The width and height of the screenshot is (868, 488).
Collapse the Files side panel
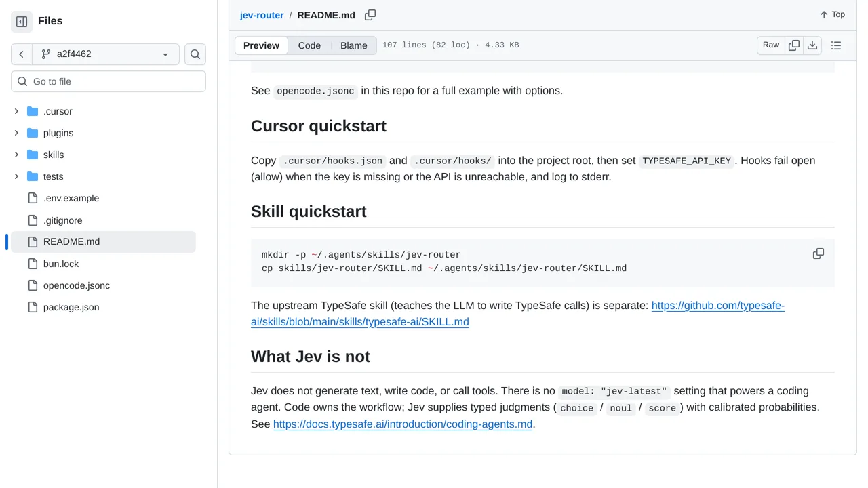tap(22, 22)
